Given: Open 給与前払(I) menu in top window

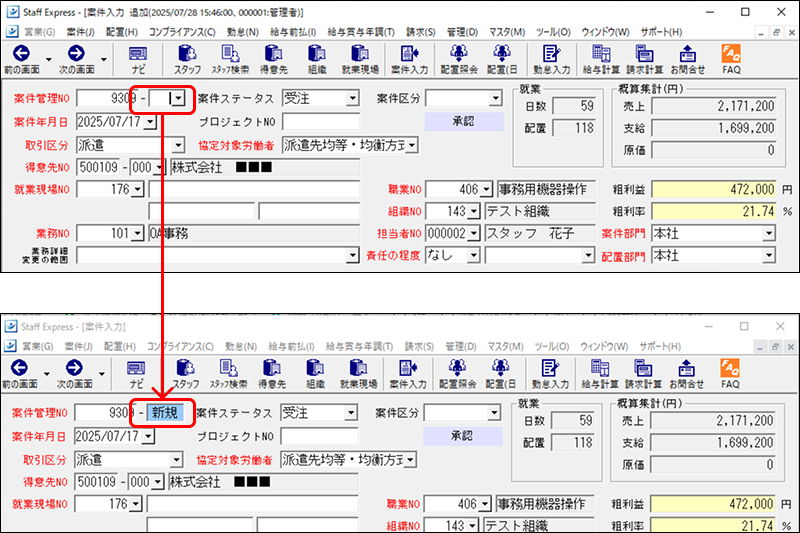Looking at the screenshot, I should pos(293,32).
